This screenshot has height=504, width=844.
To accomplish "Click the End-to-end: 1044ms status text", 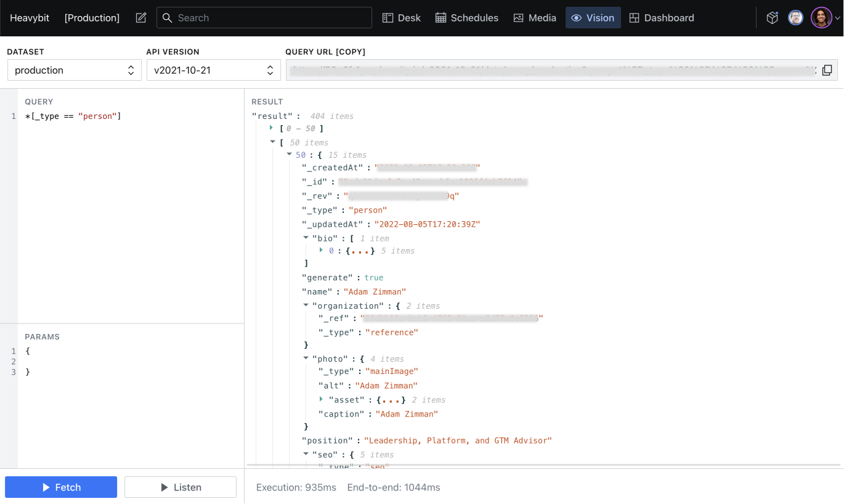I will (394, 487).
